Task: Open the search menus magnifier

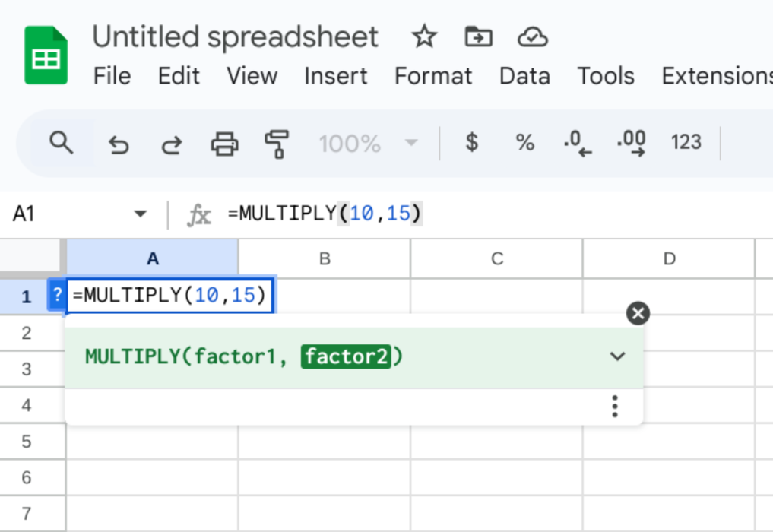Action: 61,142
